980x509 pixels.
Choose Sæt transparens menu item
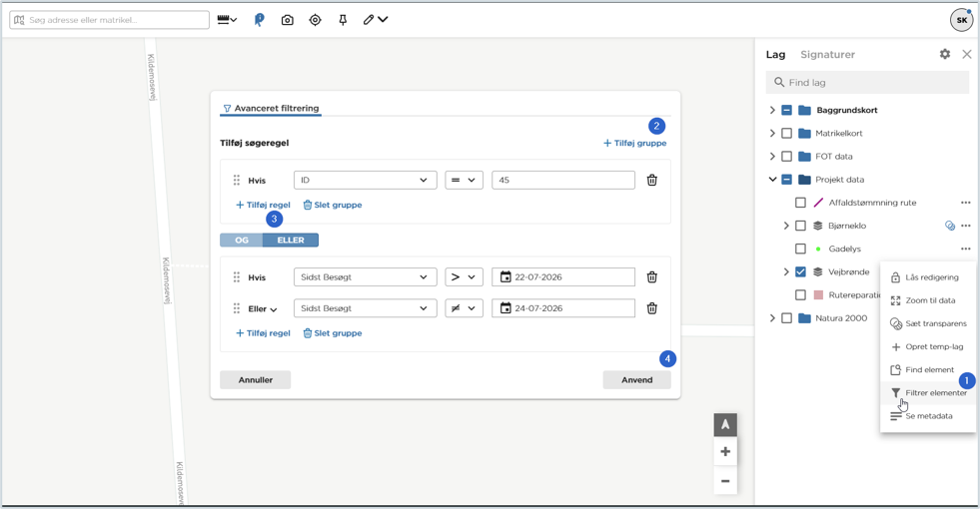tap(927, 323)
